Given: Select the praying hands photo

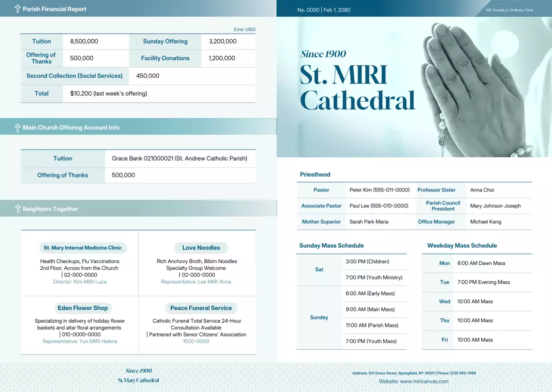Looking at the screenshot, I should [474, 86].
